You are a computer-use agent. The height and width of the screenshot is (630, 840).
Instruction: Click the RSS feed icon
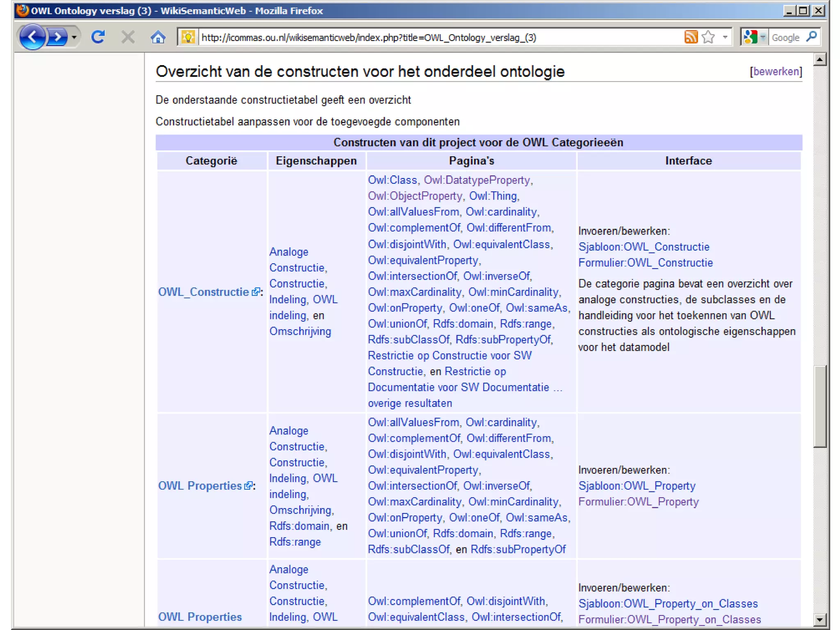click(691, 37)
